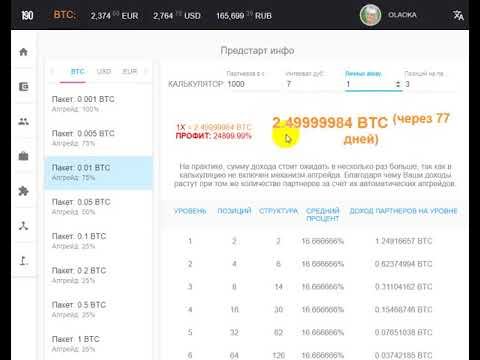Click the left tab scroll arrow
480x360 pixels.
click(x=52, y=71)
